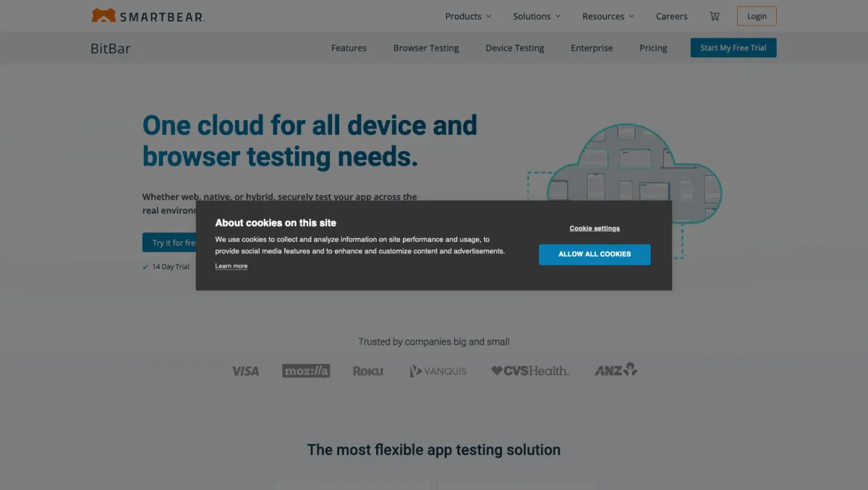Click the Roku logo
The height and width of the screenshot is (490, 868).
click(x=368, y=371)
